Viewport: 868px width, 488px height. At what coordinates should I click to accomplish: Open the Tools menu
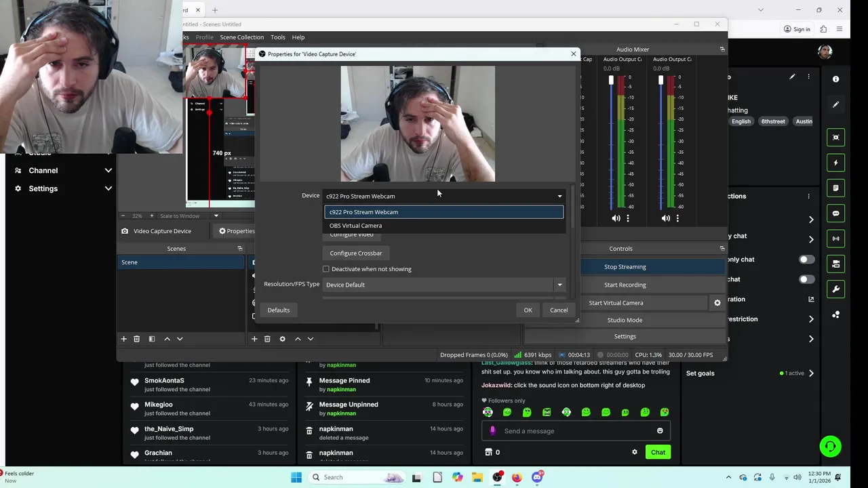click(x=278, y=37)
